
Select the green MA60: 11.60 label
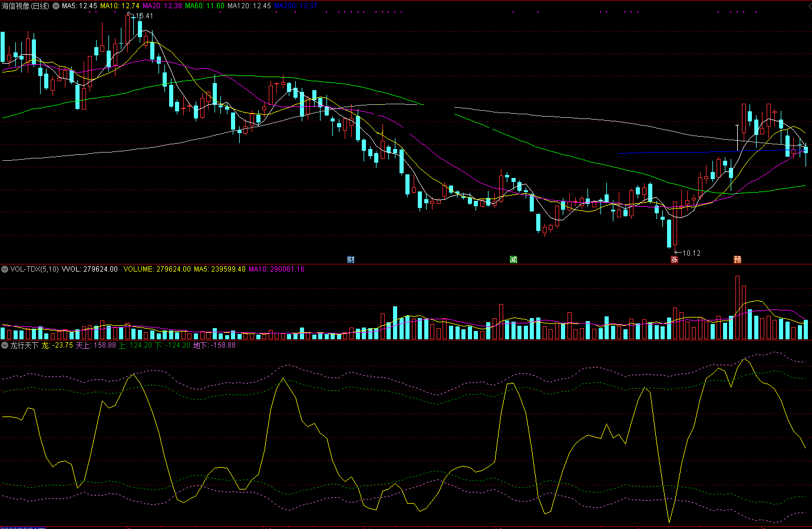point(204,6)
